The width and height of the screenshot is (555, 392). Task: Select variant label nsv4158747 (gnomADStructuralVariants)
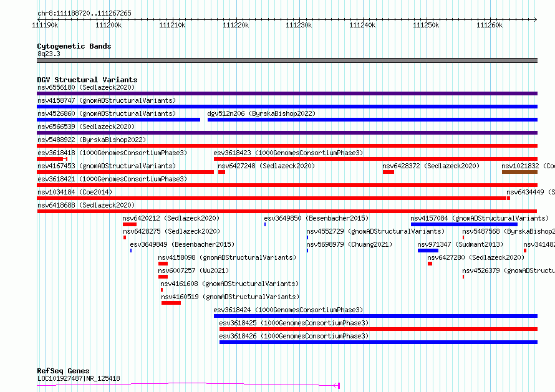point(107,100)
